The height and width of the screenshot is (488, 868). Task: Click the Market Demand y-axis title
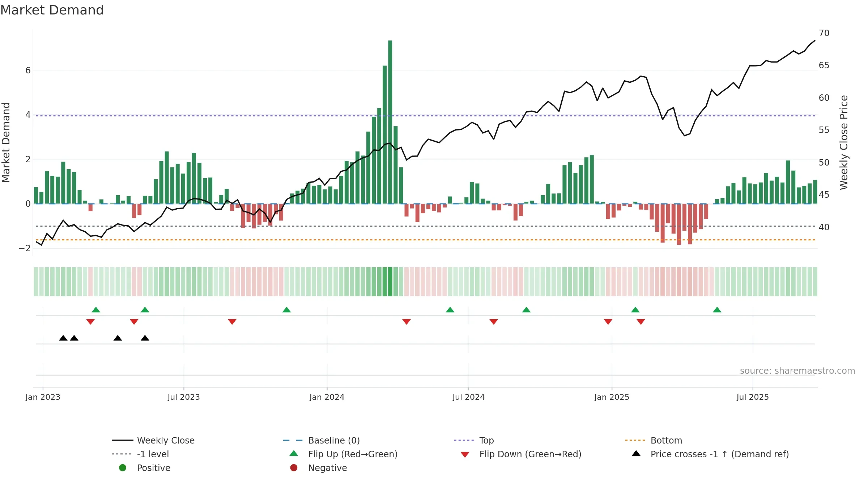click(6, 142)
